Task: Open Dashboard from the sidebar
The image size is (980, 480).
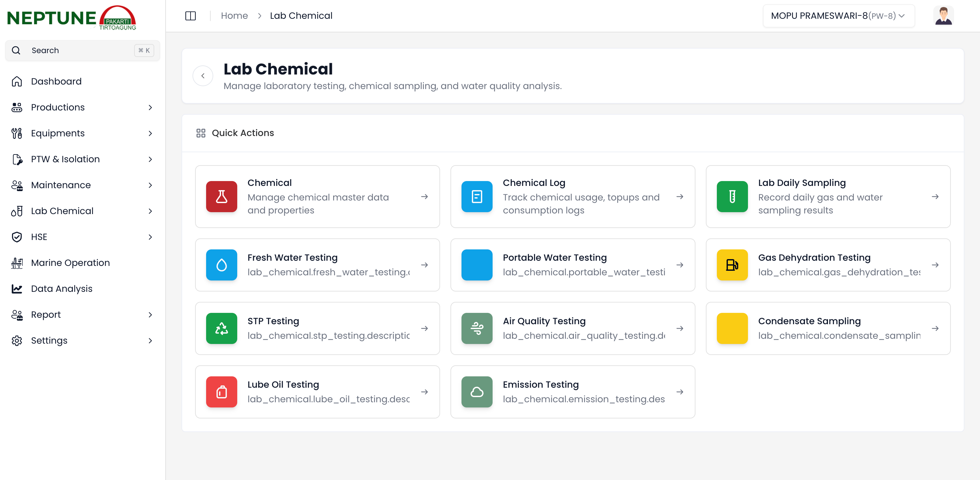Action: coord(56,81)
